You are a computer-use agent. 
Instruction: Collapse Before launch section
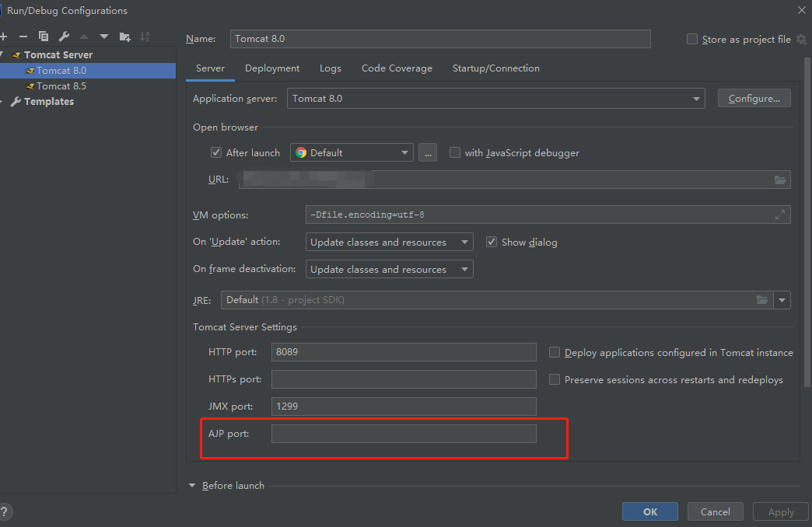coord(192,486)
